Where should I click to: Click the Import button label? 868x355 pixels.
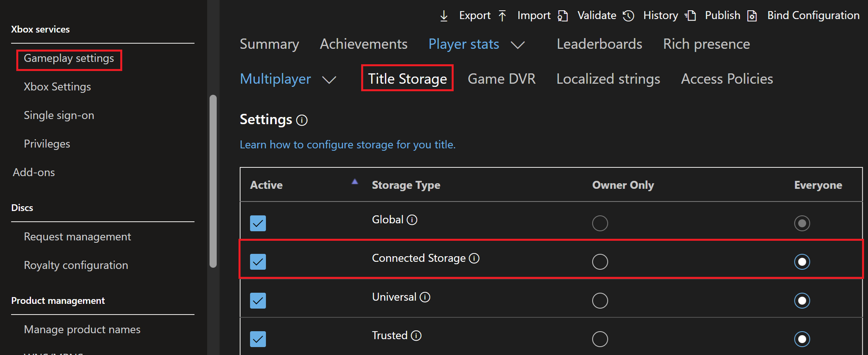click(x=534, y=15)
